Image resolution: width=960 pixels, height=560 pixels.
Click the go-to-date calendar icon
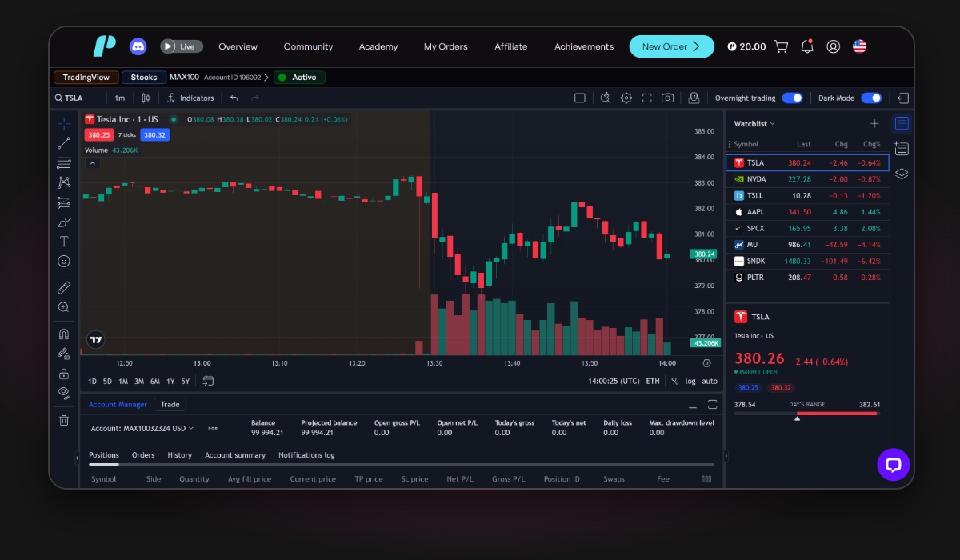pyautogui.click(x=208, y=381)
